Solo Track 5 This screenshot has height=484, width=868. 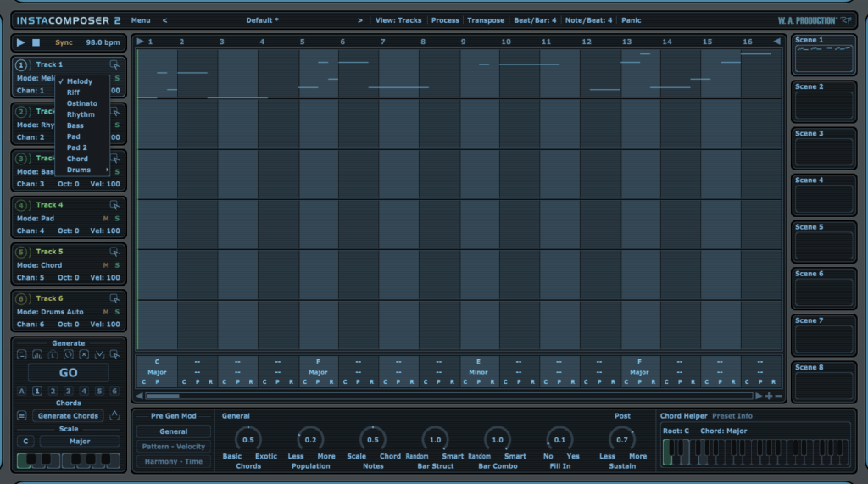coord(117,265)
